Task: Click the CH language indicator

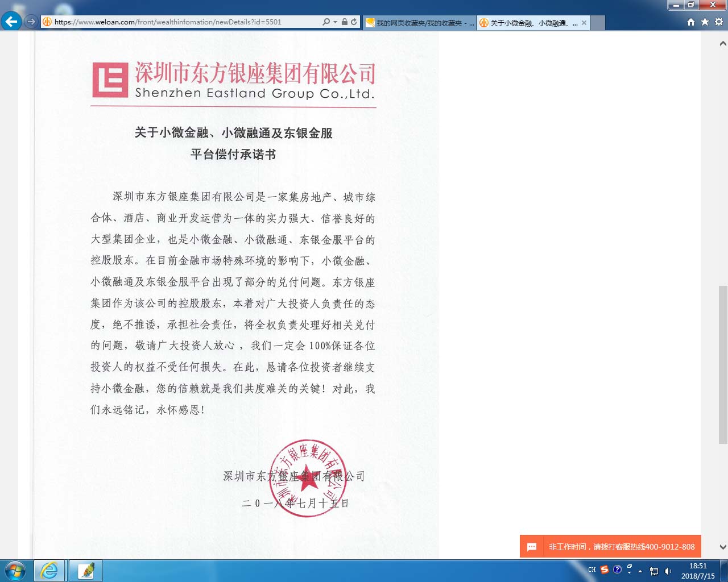Action: pos(592,569)
